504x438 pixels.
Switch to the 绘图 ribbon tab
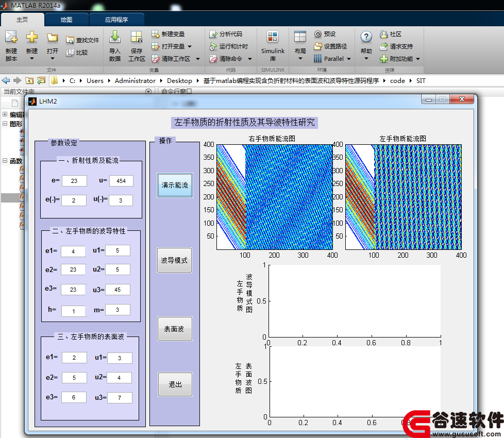click(x=66, y=20)
